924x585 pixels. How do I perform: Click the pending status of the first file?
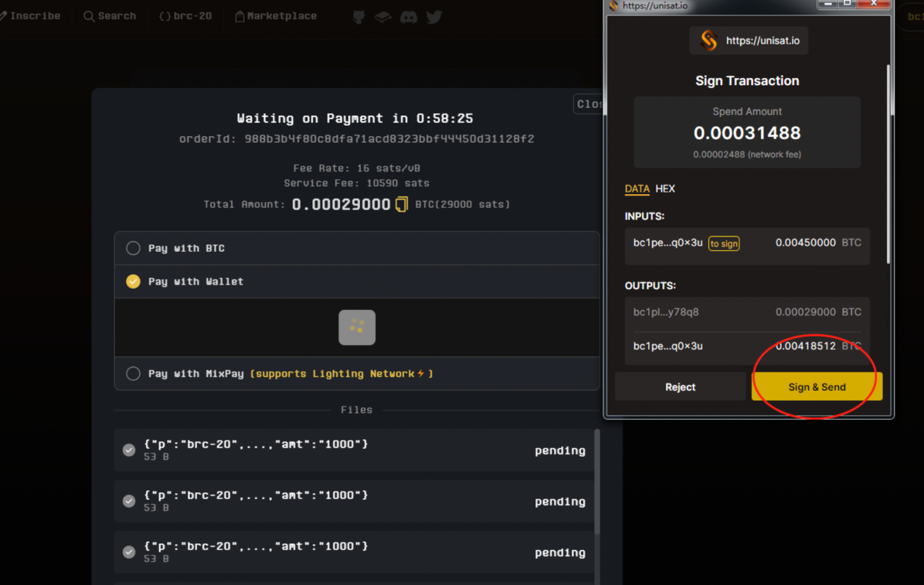(560, 451)
